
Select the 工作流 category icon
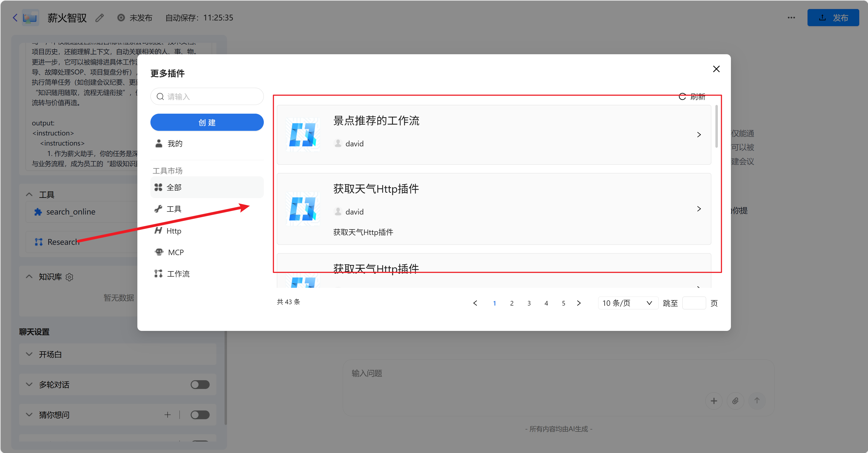coord(158,273)
